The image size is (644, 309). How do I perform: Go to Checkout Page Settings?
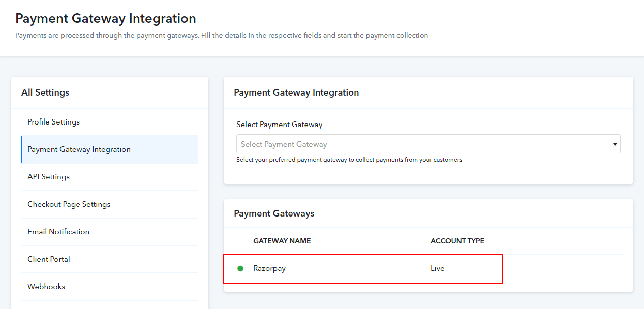point(69,204)
